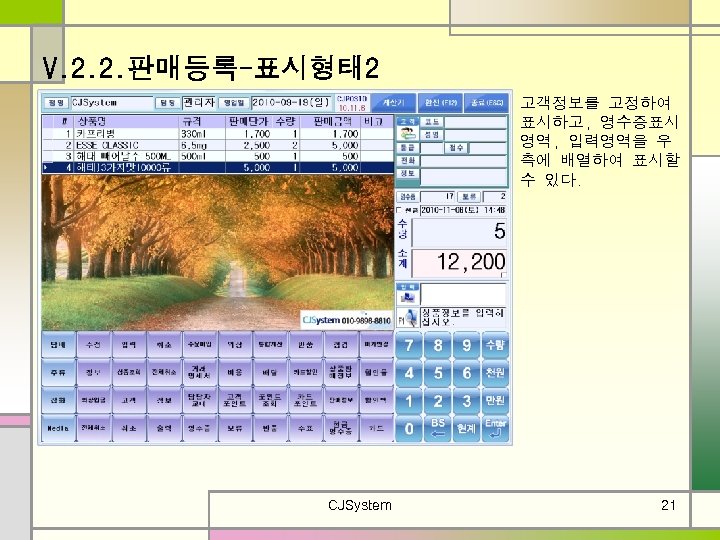Select table row 3 with spec 500ml
Viewport: 720px width, 540px height.
point(218,156)
